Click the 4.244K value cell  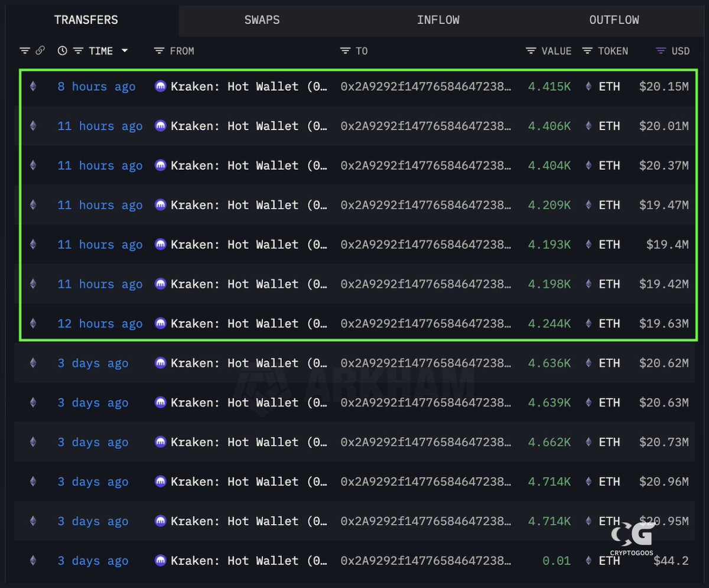(549, 324)
